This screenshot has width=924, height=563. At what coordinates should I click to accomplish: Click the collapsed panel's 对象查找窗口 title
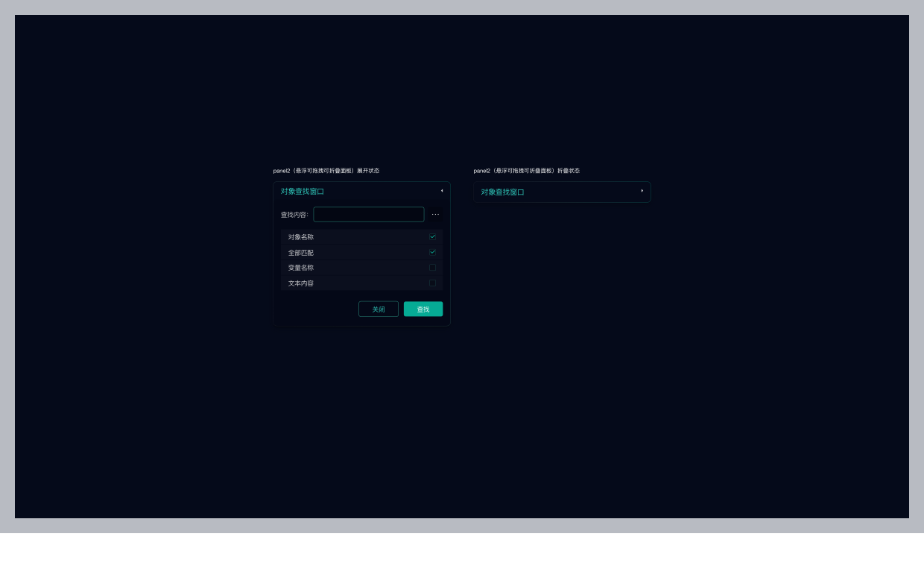pos(502,192)
